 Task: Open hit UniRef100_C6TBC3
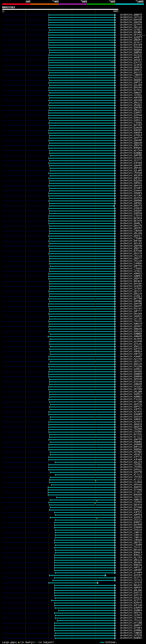coord(131,30)
